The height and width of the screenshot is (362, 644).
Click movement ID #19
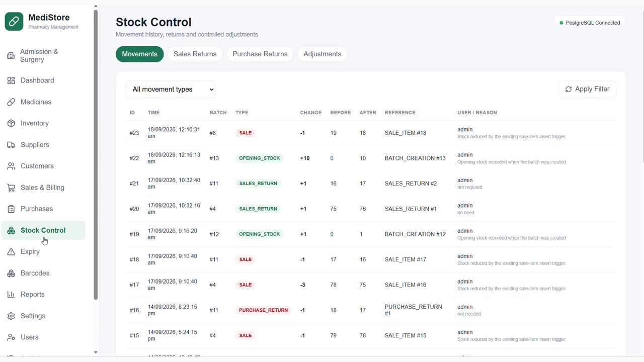(x=134, y=234)
